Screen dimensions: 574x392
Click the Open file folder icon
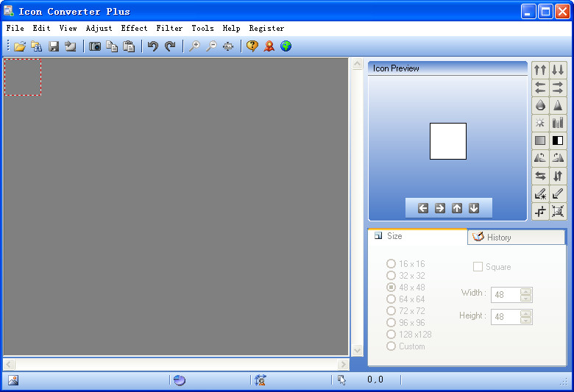pos(20,46)
